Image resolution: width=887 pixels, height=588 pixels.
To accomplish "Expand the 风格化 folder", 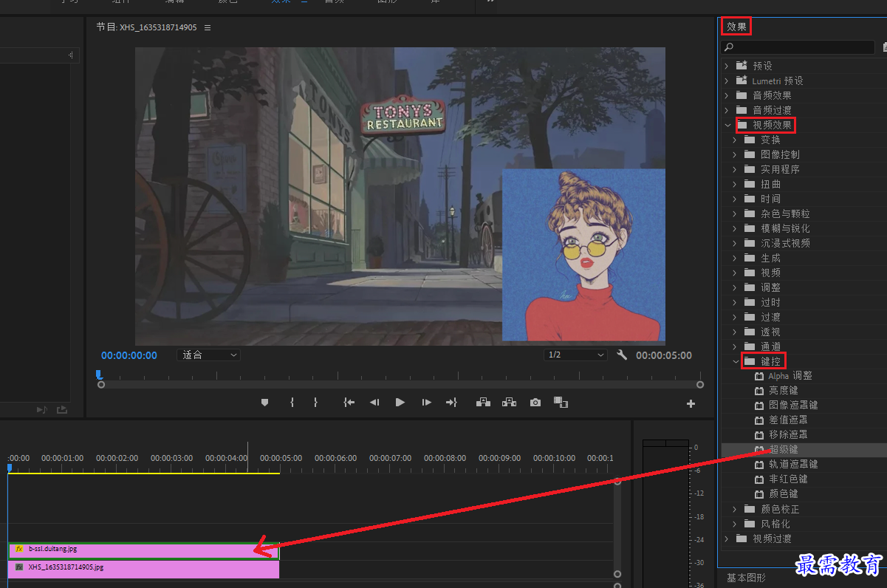I will [735, 524].
